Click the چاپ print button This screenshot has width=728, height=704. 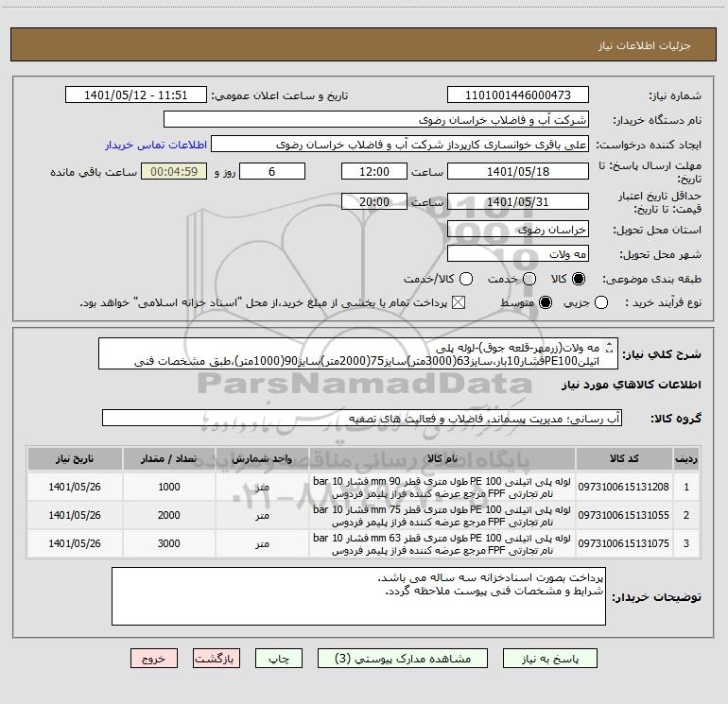coord(279,659)
